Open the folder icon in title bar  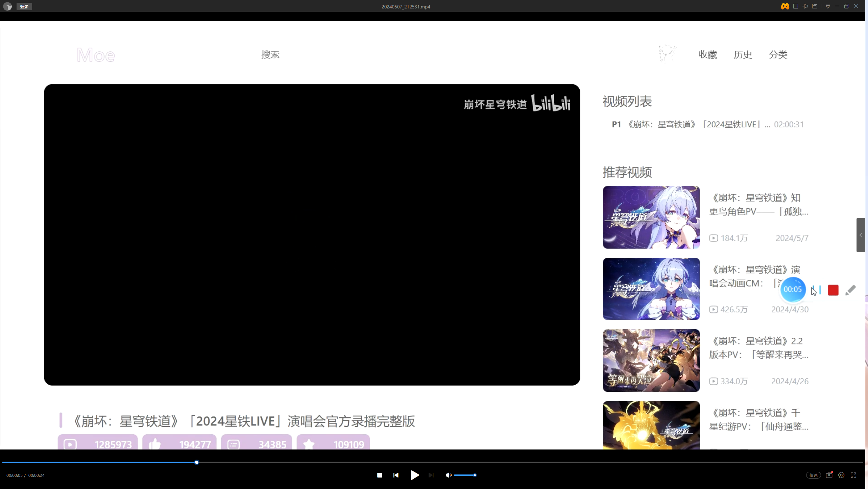[x=815, y=6]
